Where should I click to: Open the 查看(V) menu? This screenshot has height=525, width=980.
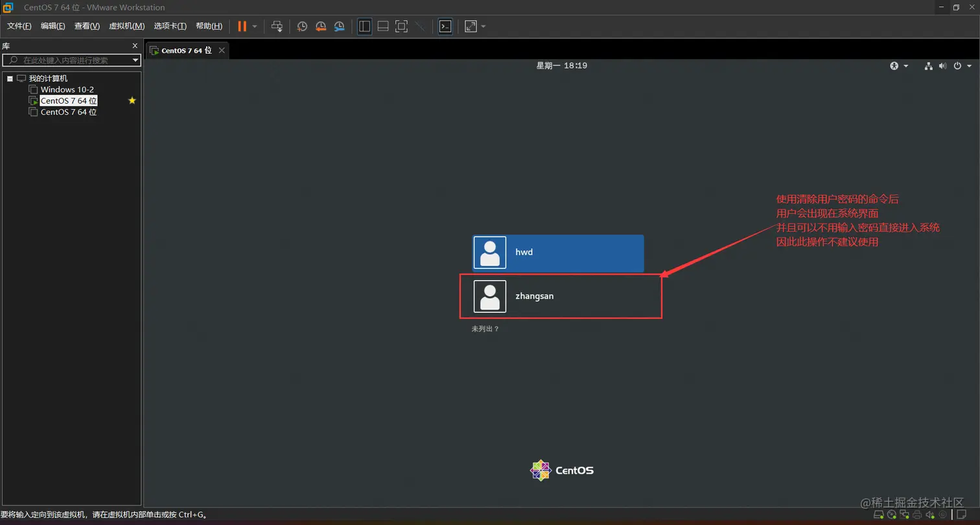[87, 26]
